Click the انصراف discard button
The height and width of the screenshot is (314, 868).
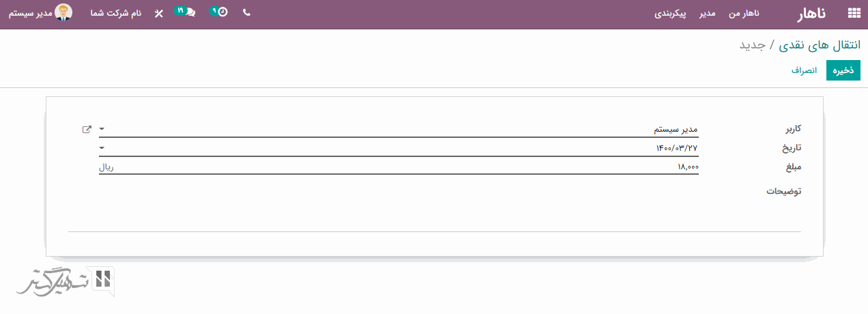(x=805, y=70)
